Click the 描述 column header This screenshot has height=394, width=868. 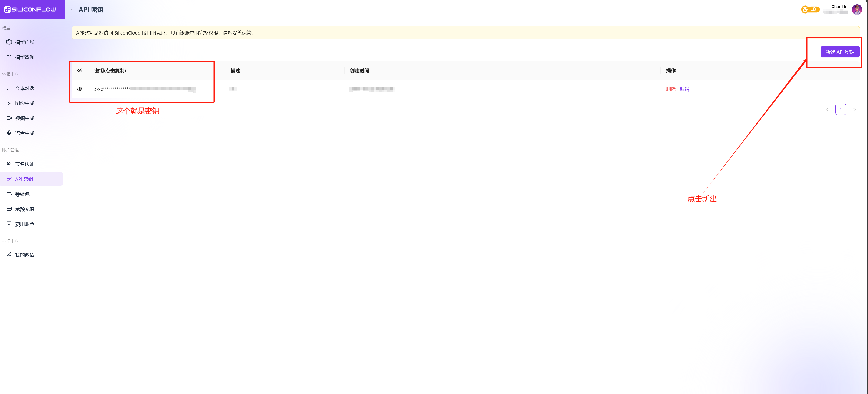pyautogui.click(x=235, y=70)
